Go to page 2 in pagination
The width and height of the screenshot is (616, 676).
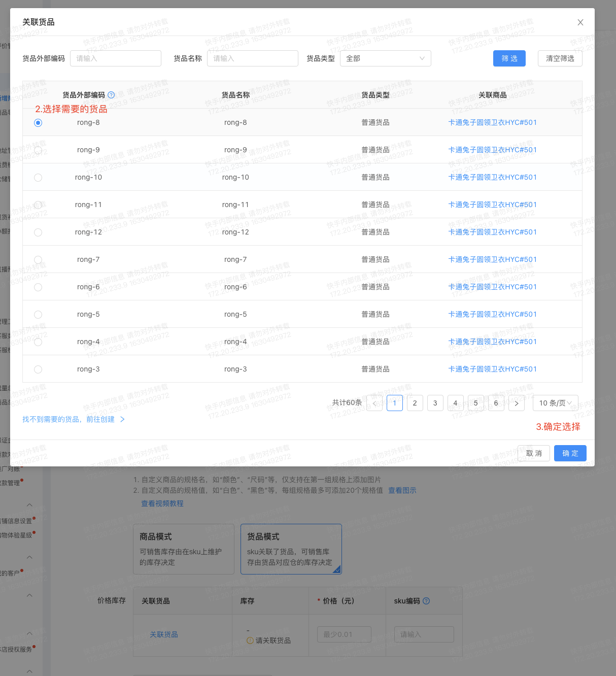coord(415,403)
